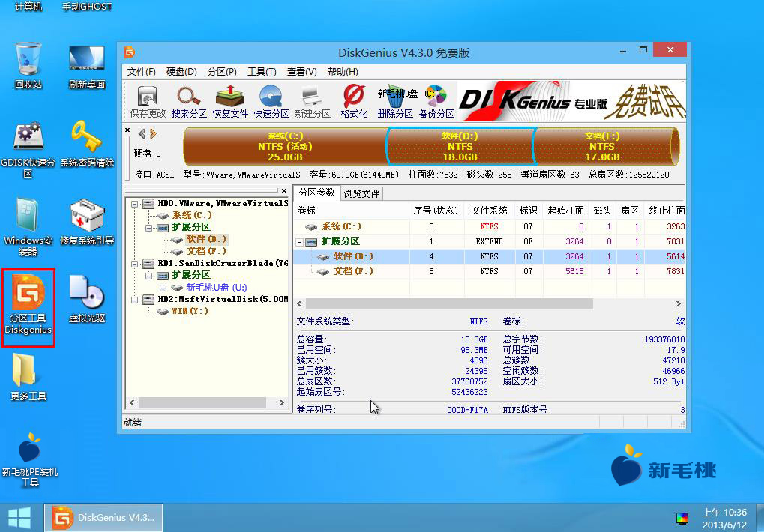The image size is (764, 532).
Task: Collapse the HD0:VMware tree node
Action: (x=134, y=204)
